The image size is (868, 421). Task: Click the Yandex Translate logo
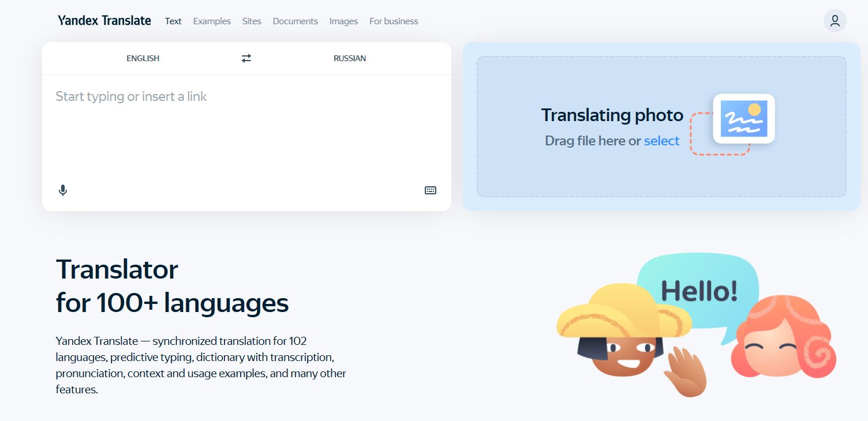(104, 21)
